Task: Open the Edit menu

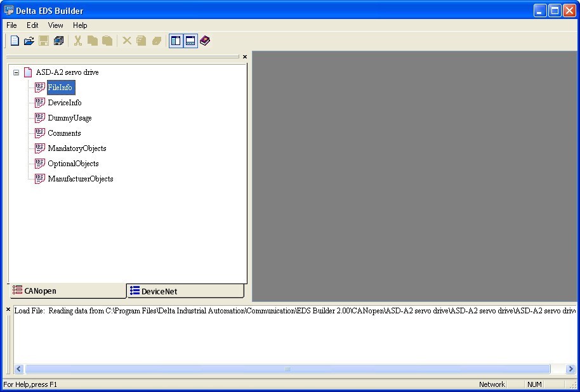Action: (32, 25)
